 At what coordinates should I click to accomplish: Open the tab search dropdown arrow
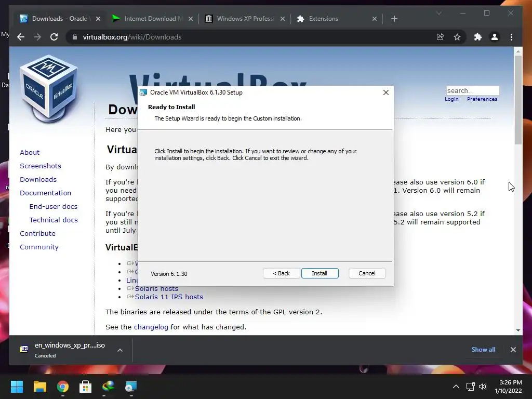[x=438, y=13]
